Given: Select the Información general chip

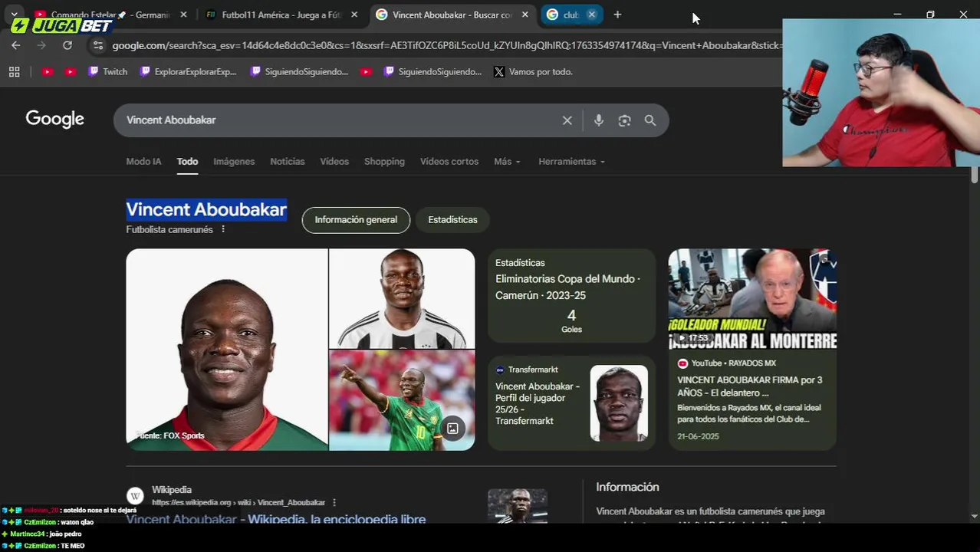Looking at the screenshot, I should [x=356, y=220].
